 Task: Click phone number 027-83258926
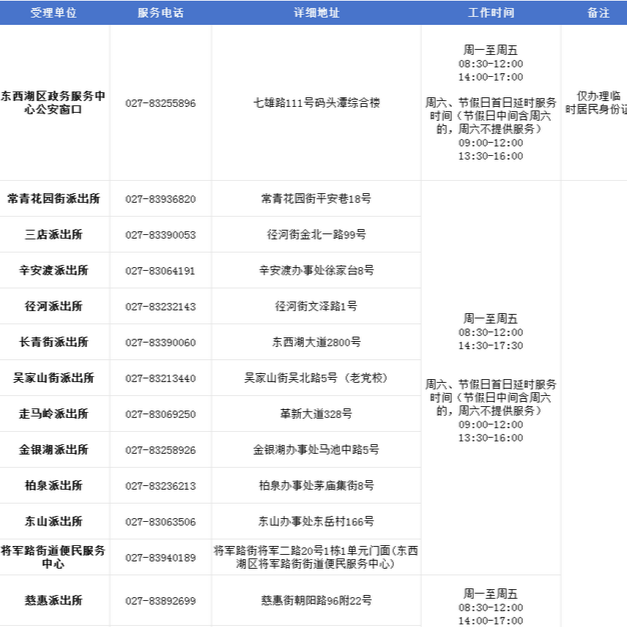[160, 451]
